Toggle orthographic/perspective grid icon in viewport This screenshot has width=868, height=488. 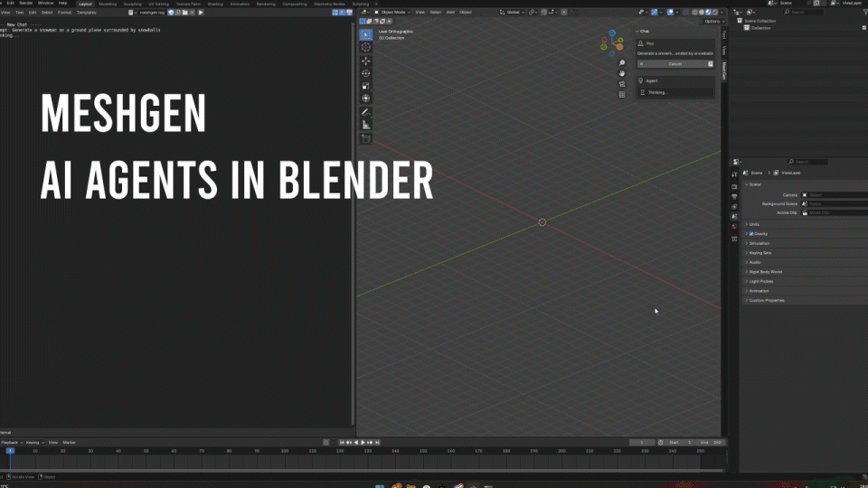click(x=622, y=94)
